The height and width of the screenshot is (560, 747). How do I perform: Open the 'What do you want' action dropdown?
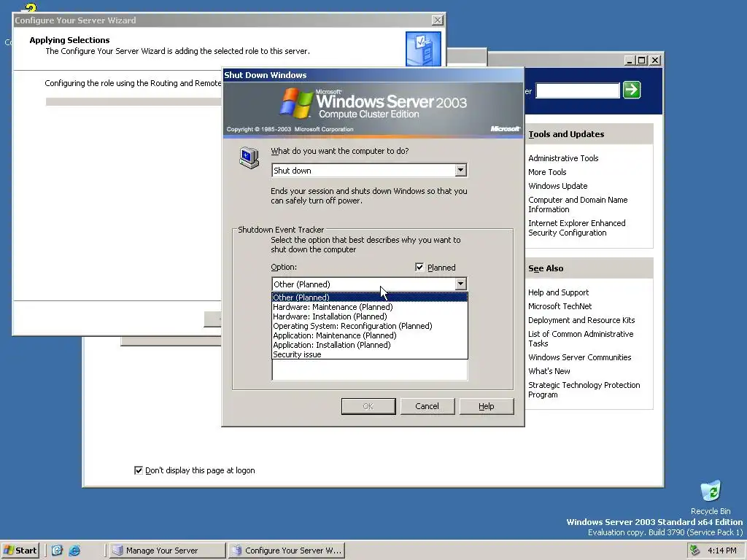point(460,170)
